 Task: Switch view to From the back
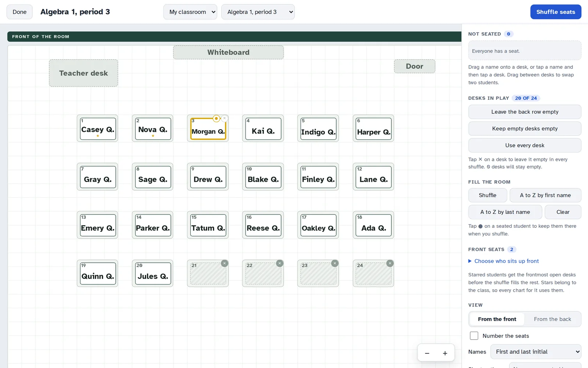pos(552,319)
